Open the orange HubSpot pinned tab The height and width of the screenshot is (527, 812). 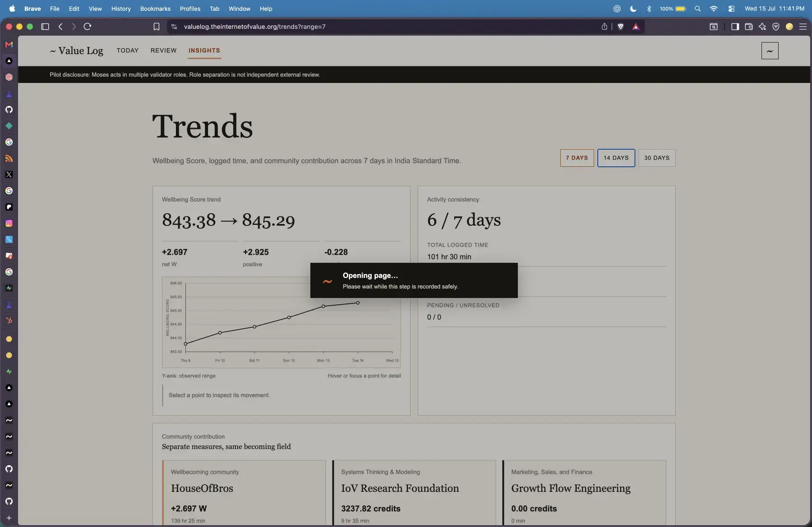[9, 321]
